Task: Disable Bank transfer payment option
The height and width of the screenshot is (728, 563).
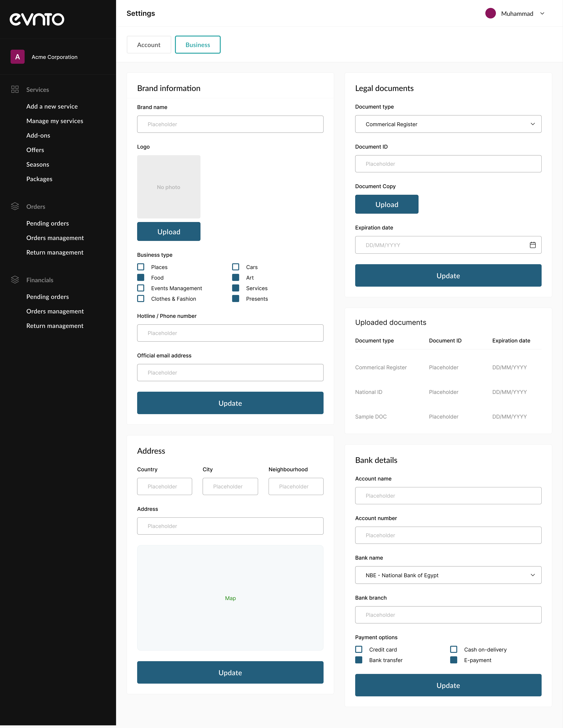Action: point(359,660)
